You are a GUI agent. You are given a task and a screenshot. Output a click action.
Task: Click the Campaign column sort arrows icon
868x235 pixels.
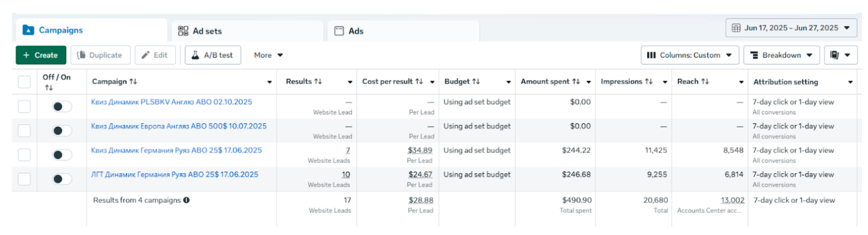133,82
